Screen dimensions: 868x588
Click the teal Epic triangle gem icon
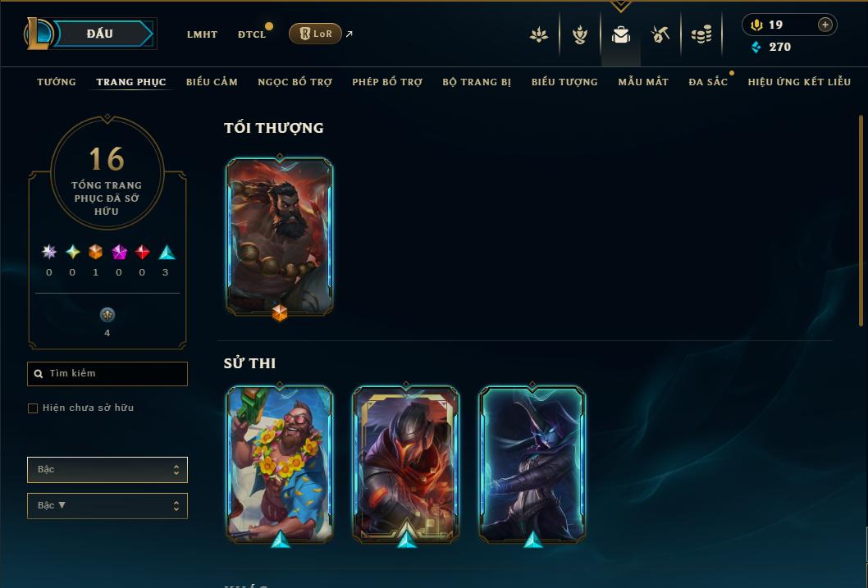point(167,253)
